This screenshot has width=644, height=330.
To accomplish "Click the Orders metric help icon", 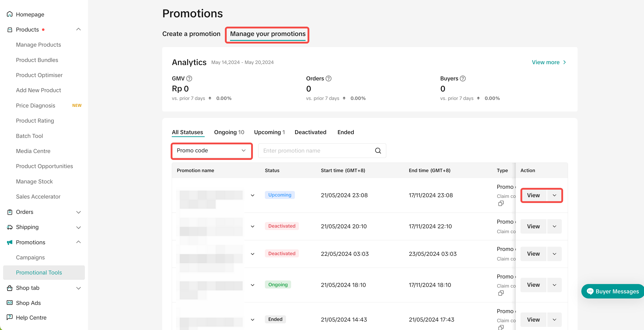I will tap(328, 78).
